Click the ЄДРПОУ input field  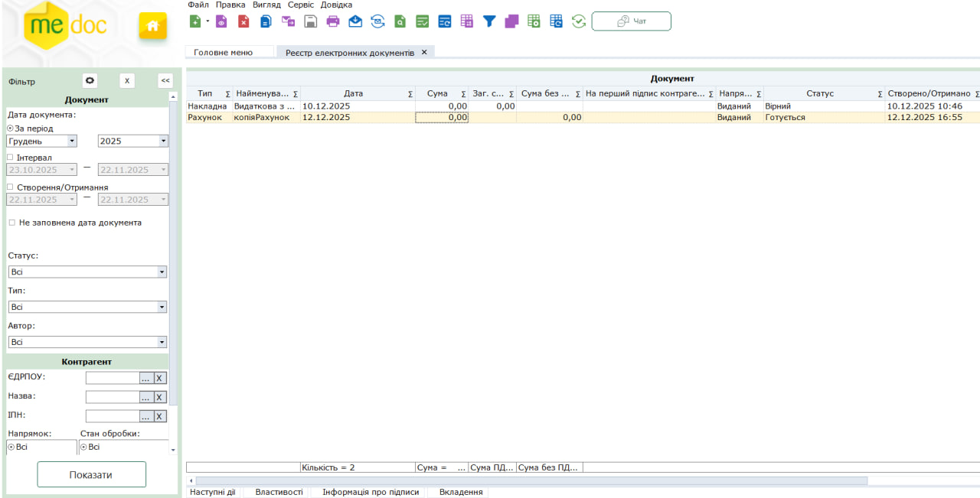[112, 378]
